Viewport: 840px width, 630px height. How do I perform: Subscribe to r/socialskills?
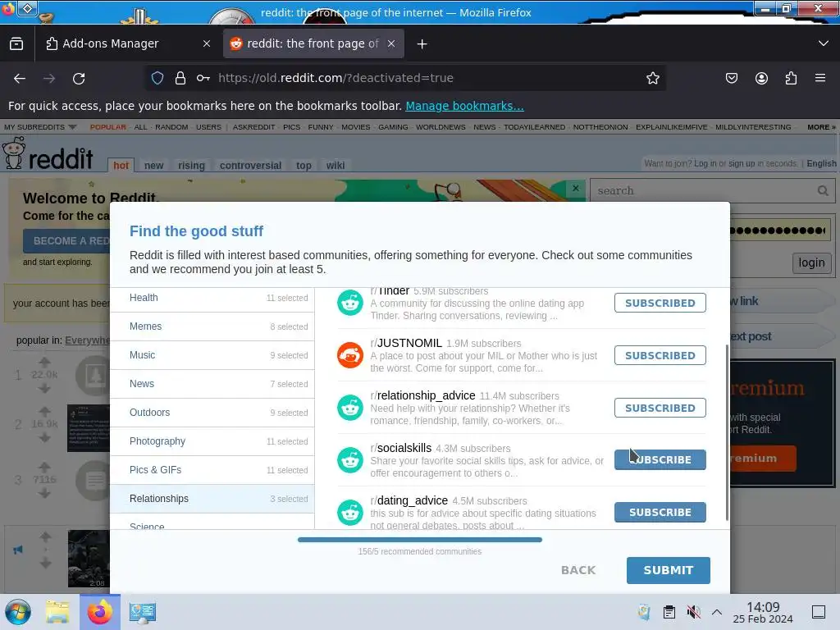[660, 459]
